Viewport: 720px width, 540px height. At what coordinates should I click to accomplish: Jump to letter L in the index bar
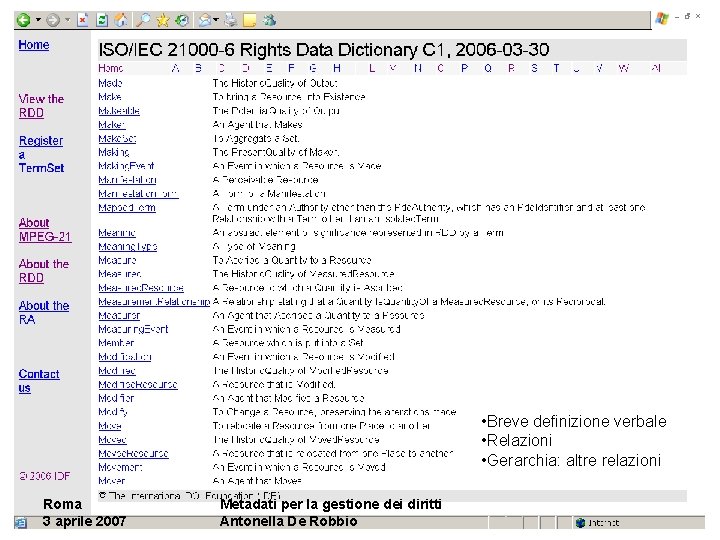click(371, 68)
